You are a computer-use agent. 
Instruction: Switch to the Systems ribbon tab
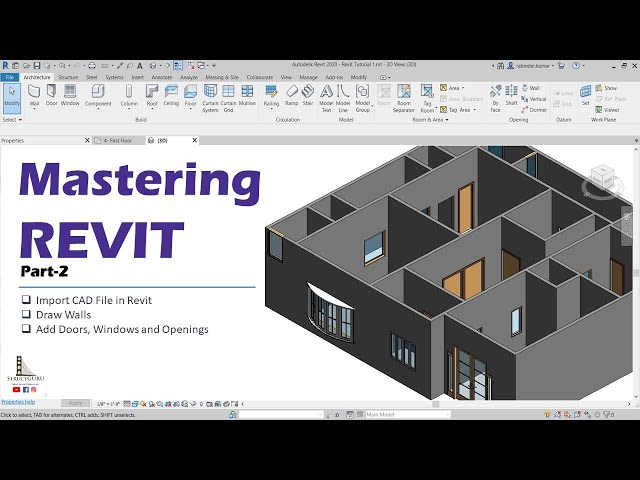tap(114, 77)
